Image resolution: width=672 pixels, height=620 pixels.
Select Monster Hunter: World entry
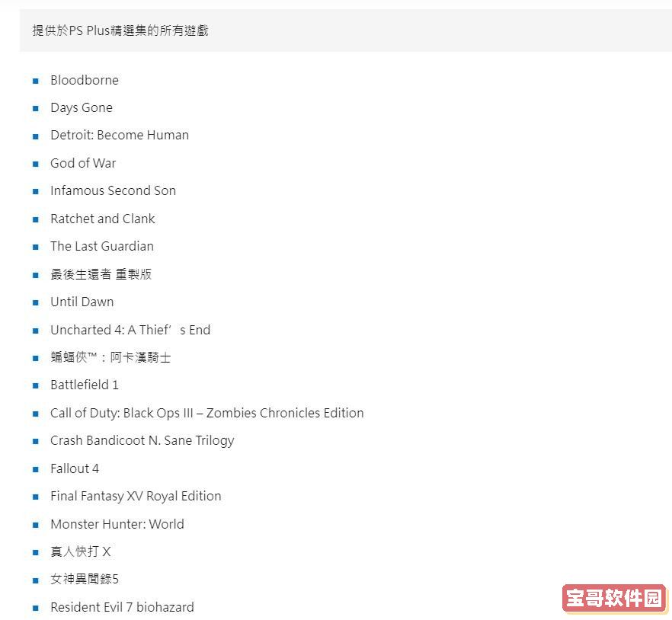point(117,524)
